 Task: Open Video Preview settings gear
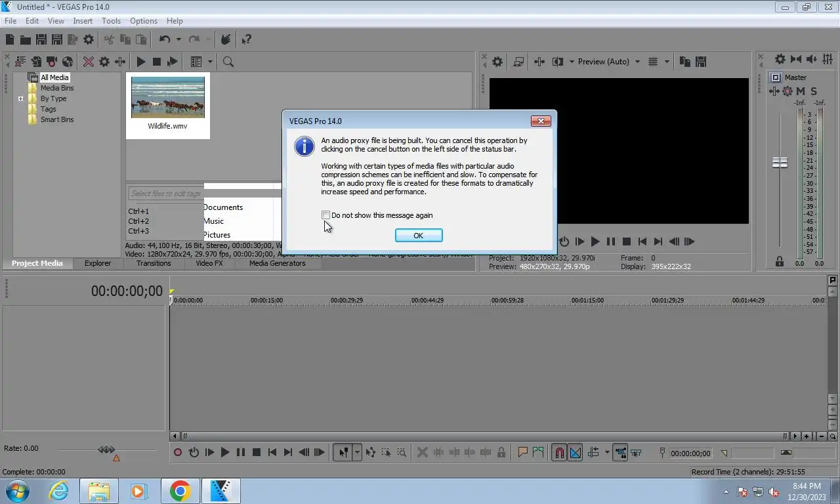tap(497, 62)
